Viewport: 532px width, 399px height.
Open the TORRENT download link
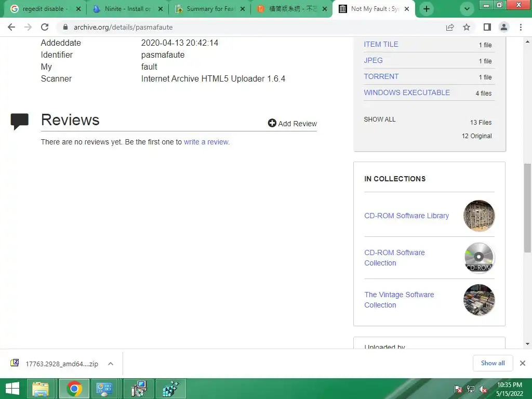point(381,76)
